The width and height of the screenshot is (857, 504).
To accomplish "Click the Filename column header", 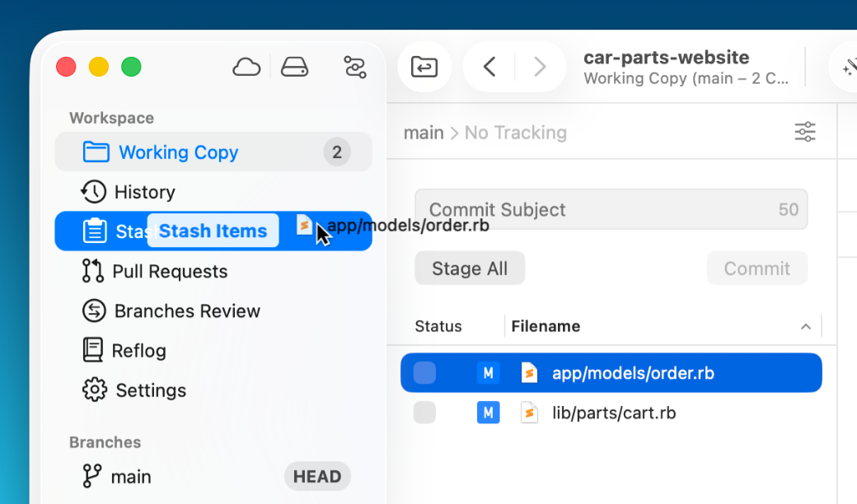I will pyautogui.click(x=546, y=326).
